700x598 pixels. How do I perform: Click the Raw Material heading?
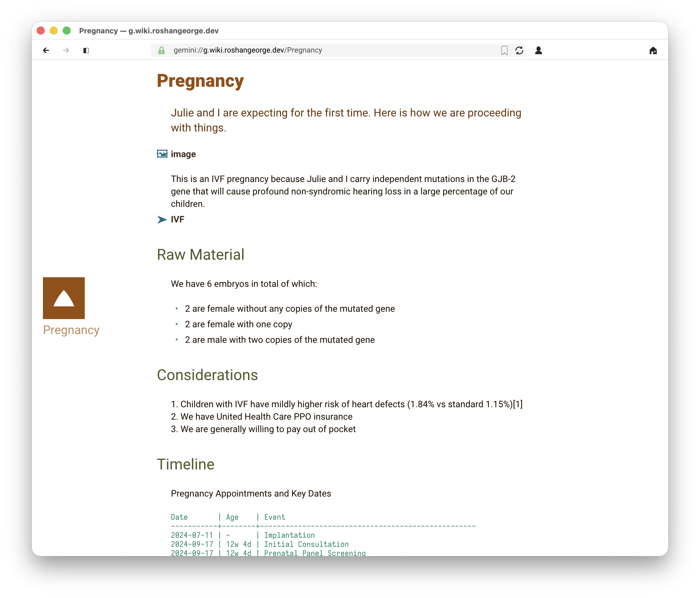tap(200, 255)
